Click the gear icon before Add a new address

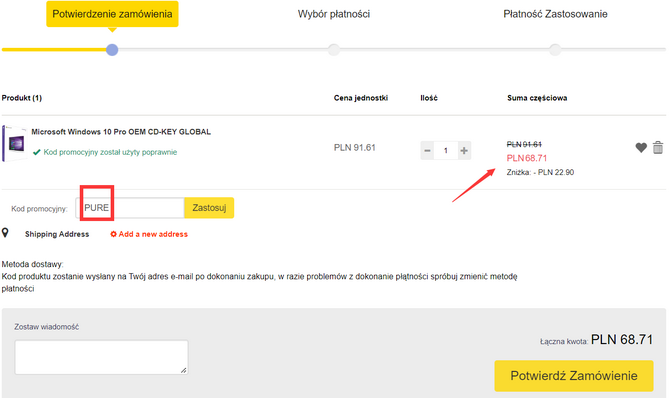click(113, 234)
